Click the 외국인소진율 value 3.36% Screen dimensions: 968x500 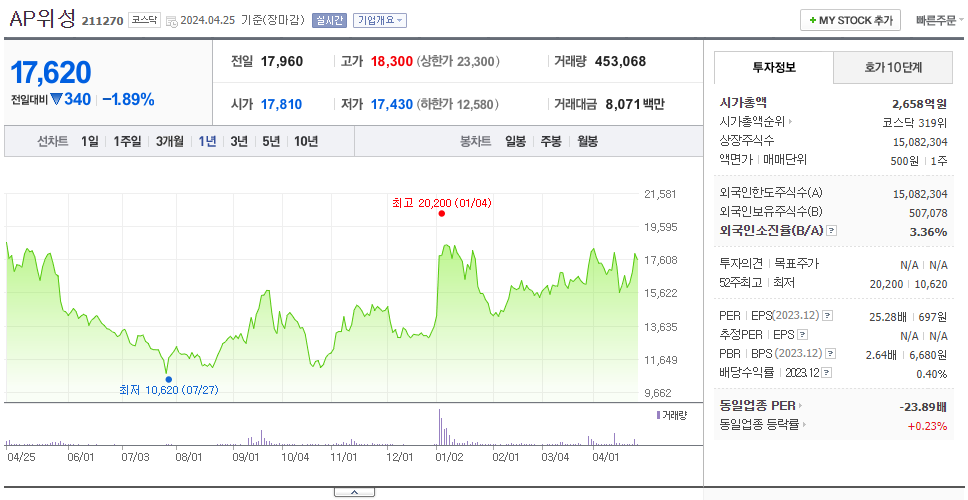[x=928, y=231]
